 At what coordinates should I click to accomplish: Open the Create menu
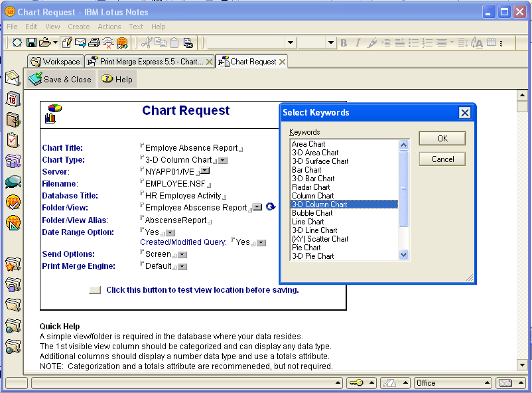(x=79, y=27)
